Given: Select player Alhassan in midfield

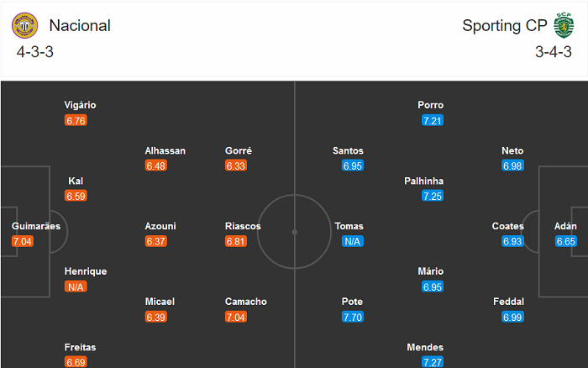Looking at the screenshot, I should 165,150.
